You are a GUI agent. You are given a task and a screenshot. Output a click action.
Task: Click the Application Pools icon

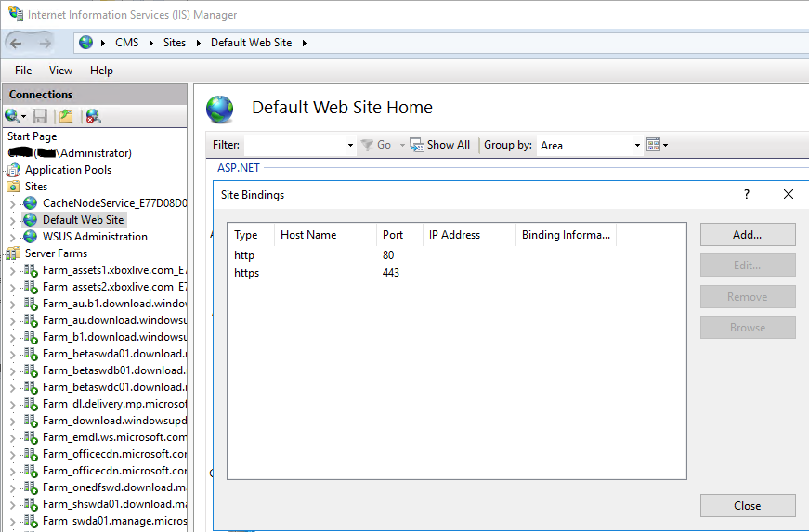tap(13, 170)
